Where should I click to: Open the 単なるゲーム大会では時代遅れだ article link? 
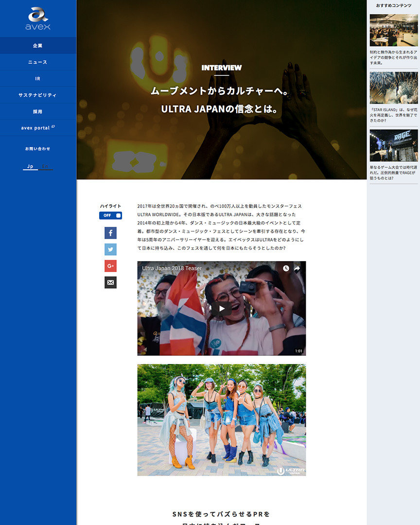(394, 173)
